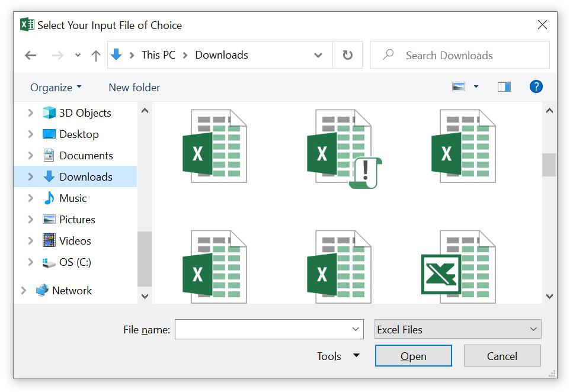Refresh the Downloads folder listing

348,55
